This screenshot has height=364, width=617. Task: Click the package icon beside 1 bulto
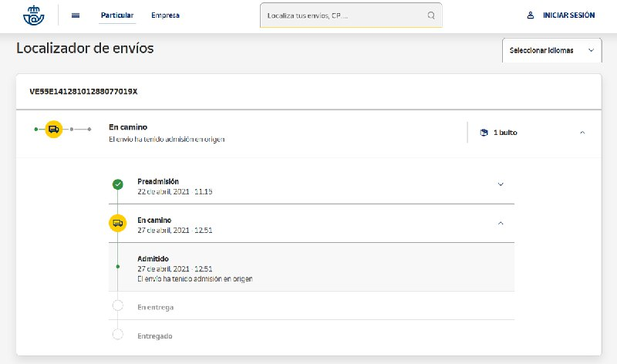[484, 133]
